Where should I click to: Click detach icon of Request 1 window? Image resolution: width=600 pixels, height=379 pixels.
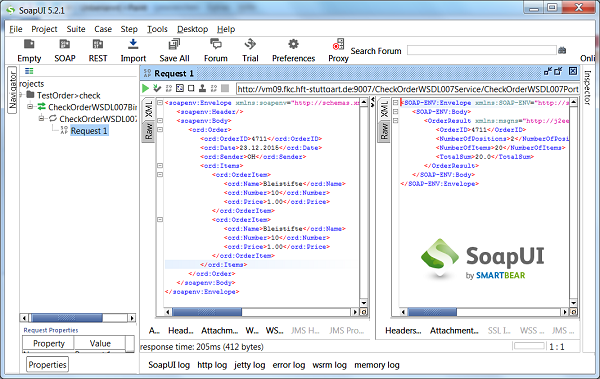tap(548, 71)
